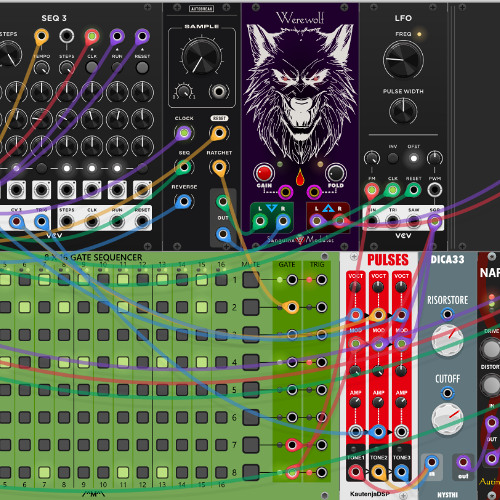Click the Sample module CLOCK jack
The height and width of the screenshot is (500, 500).
pos(184,133)
